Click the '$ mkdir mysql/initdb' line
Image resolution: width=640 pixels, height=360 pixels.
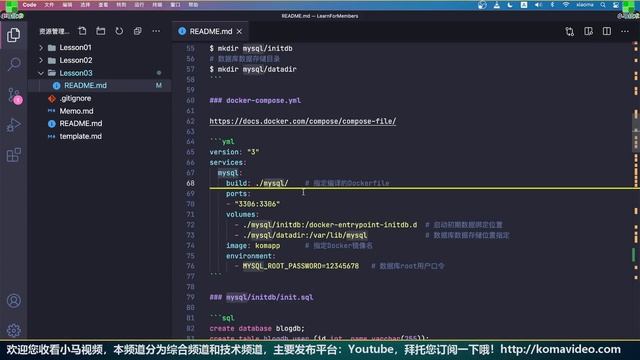[x=251, y=49]
